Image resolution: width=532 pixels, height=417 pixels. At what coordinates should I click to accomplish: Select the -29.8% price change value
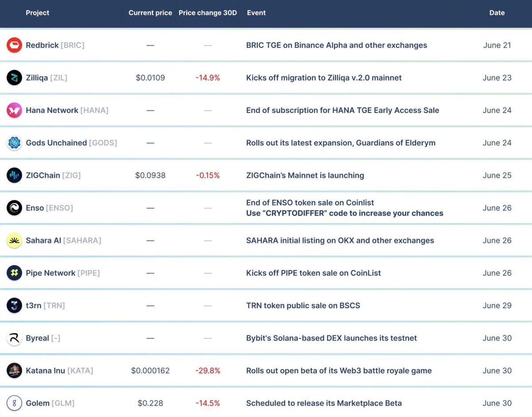[x=208, y=371]
